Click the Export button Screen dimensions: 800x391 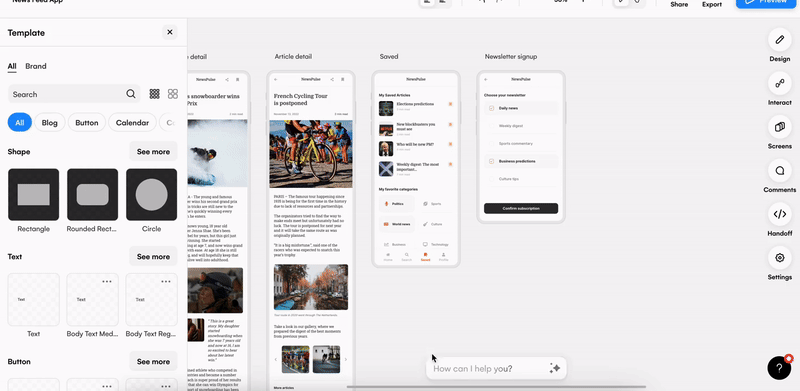[712, 4]
